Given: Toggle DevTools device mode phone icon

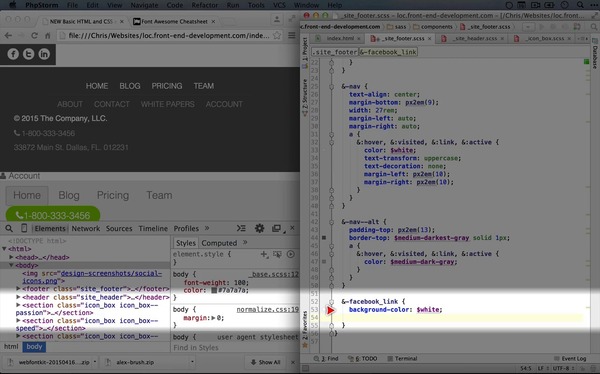Looking at the screenshot, I should pyautogui.click(x=24, y=229).
